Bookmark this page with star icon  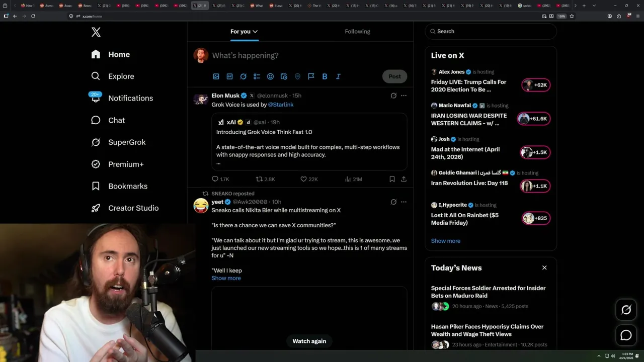point(572,16)
